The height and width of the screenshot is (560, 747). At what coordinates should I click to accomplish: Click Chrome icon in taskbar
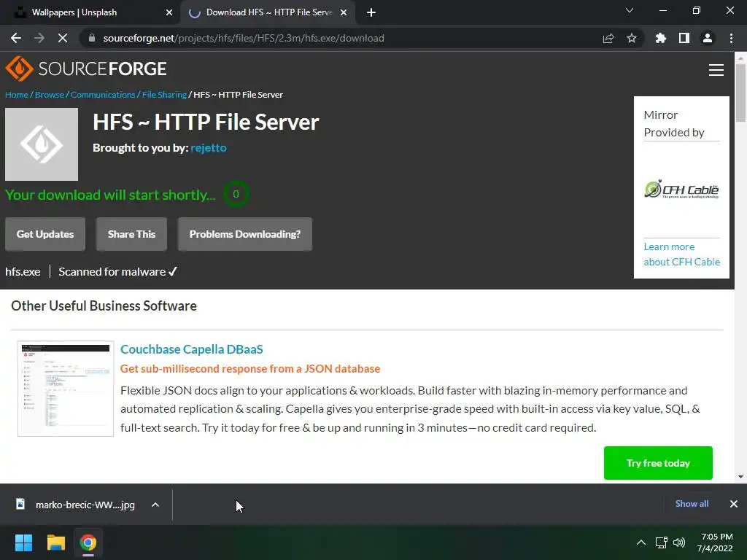tap(88, 542)
